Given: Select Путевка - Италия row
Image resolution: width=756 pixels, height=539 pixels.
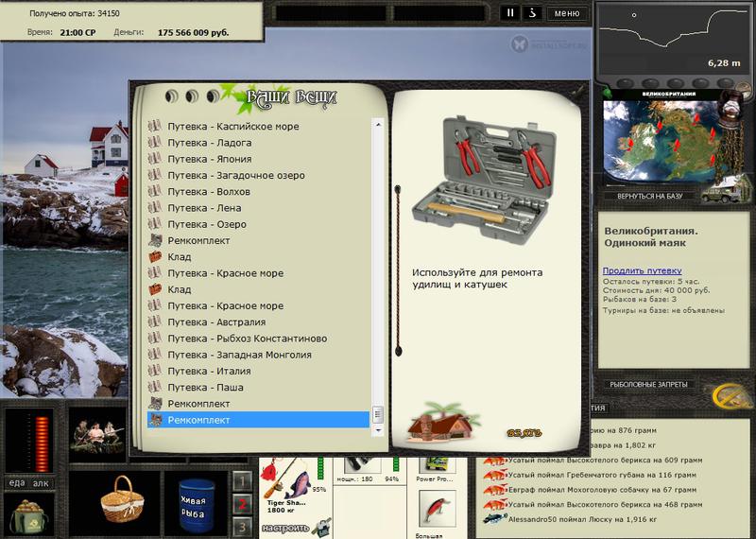Looking at the screenshot, I should click(x=258, y=371).
